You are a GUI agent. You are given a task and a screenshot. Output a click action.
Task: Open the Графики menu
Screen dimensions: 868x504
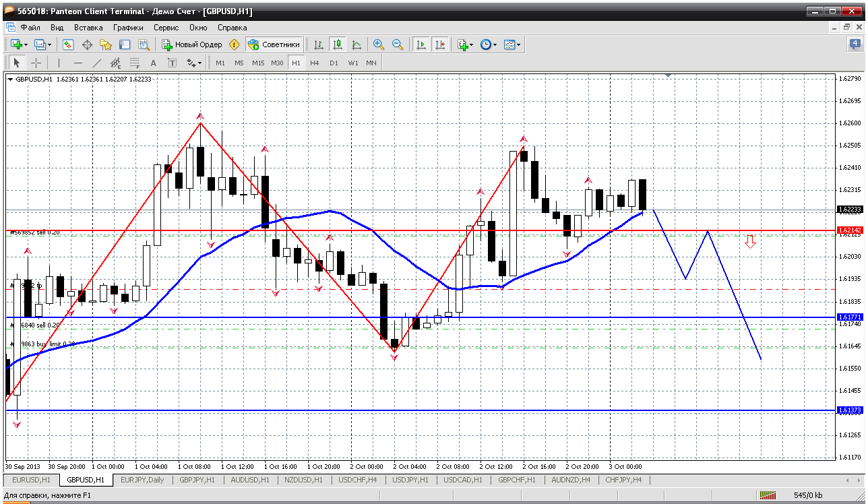coord(128,28)
